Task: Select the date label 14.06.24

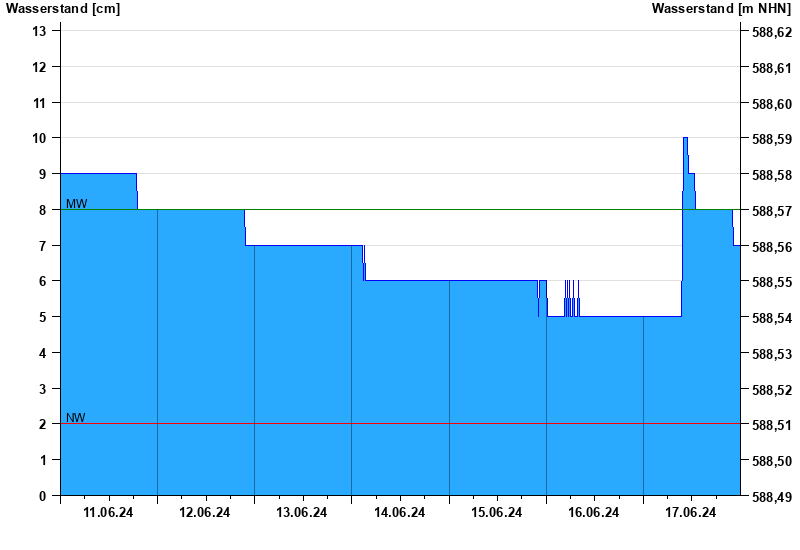Action: (x=399, y=512)
